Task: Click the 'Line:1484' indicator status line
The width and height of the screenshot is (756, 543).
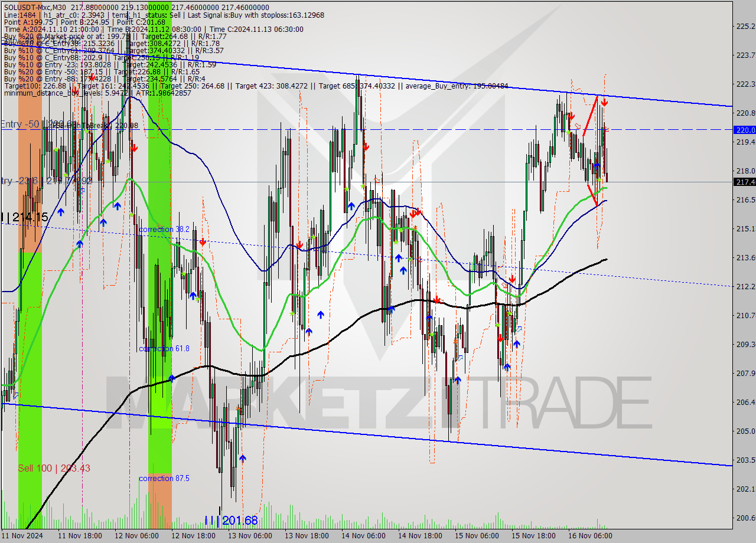Action: (x=164, y=15)
